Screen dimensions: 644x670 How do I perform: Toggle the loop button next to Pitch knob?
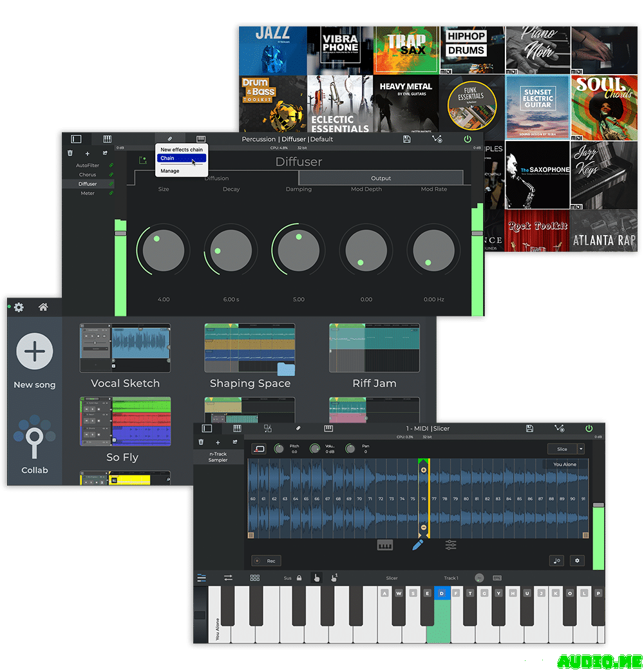coord(259,448)
